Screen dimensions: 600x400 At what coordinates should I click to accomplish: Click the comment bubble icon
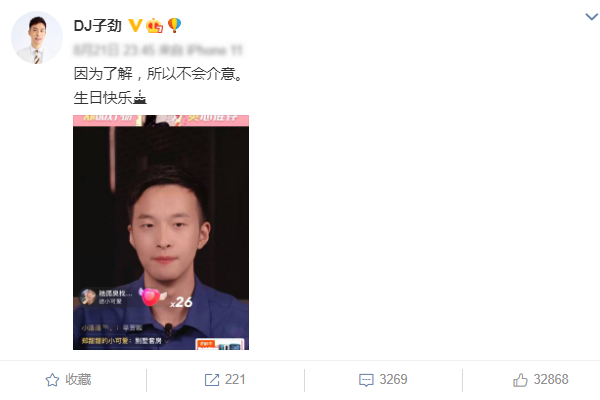366,380
